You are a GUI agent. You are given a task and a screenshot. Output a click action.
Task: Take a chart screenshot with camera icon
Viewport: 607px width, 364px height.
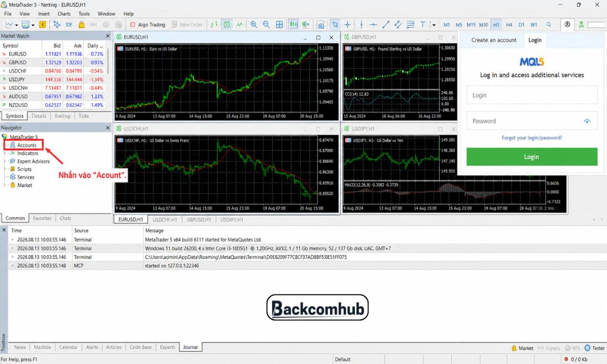coord(321,25)
